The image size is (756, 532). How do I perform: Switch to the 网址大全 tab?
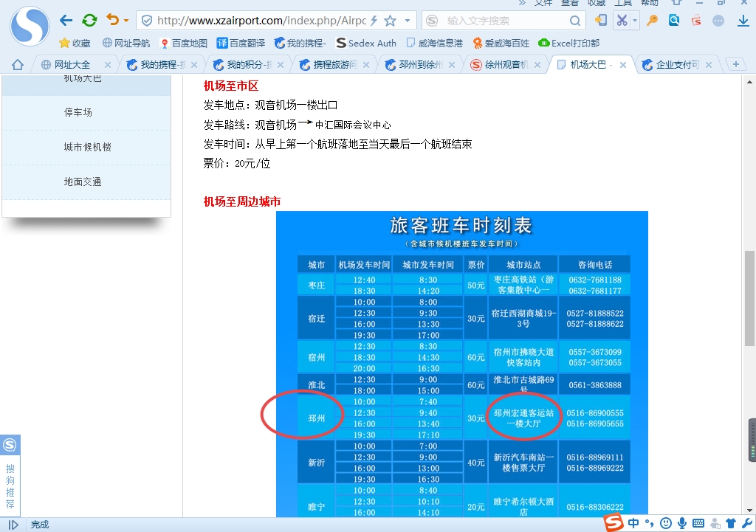click(72, 65)
